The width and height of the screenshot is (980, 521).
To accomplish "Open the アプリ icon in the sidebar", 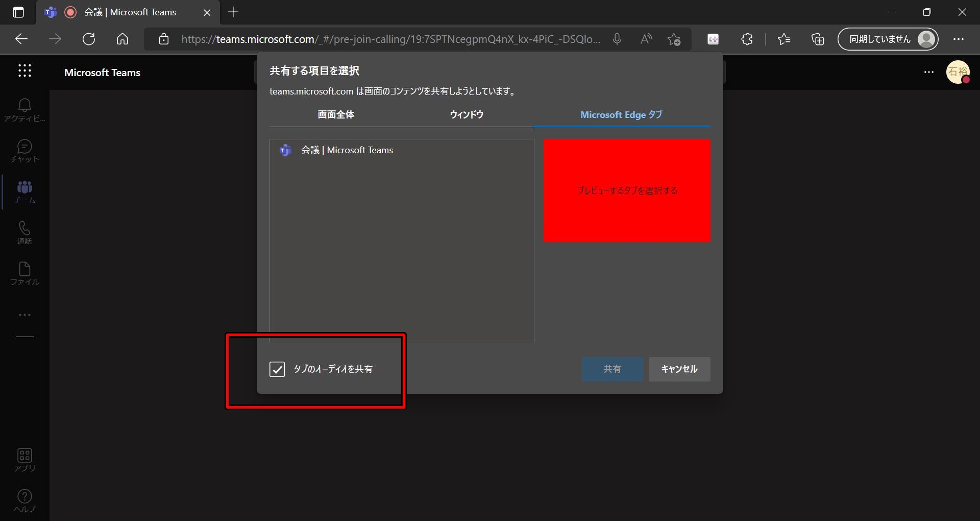I will (x=24, y=459).
